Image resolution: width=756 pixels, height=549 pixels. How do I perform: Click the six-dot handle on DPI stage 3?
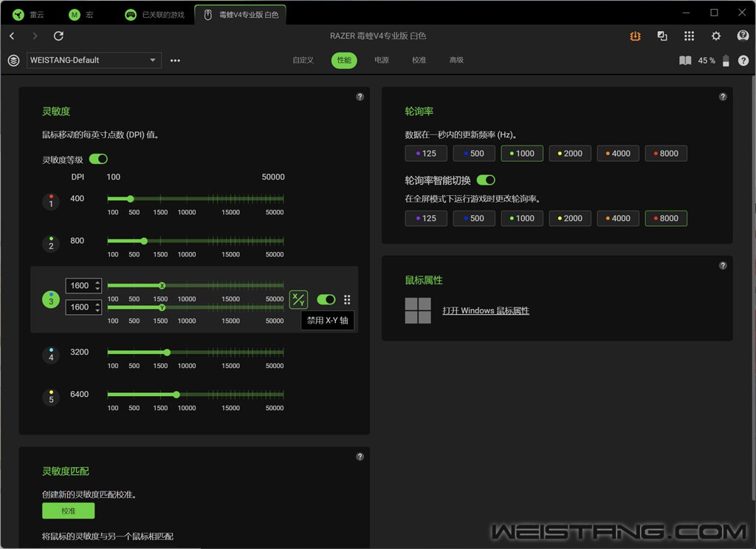coord(347,299)
